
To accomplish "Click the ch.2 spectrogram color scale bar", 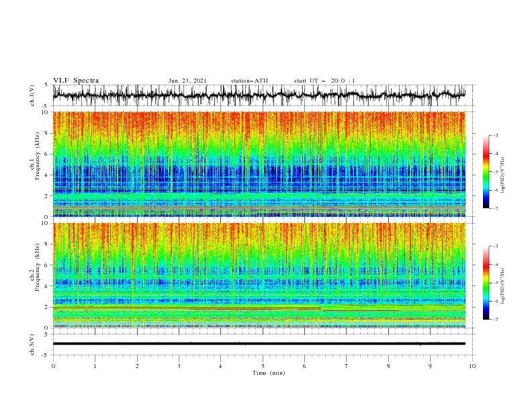I will pos(486,283).
